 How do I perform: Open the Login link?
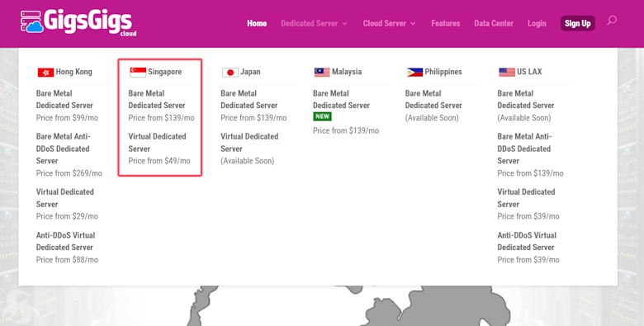pos(537,23)
